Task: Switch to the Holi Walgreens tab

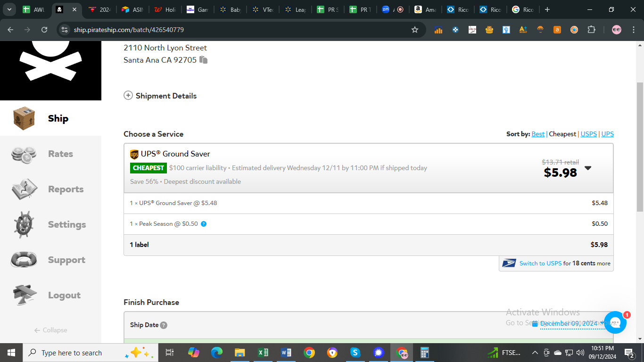Action: tap(165, 9)
